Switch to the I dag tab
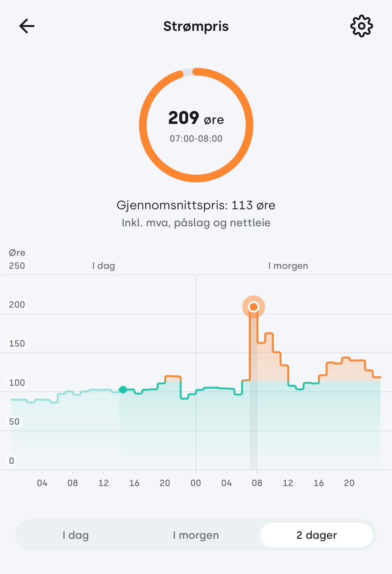The image size is (392, 574). pos(75,535)
